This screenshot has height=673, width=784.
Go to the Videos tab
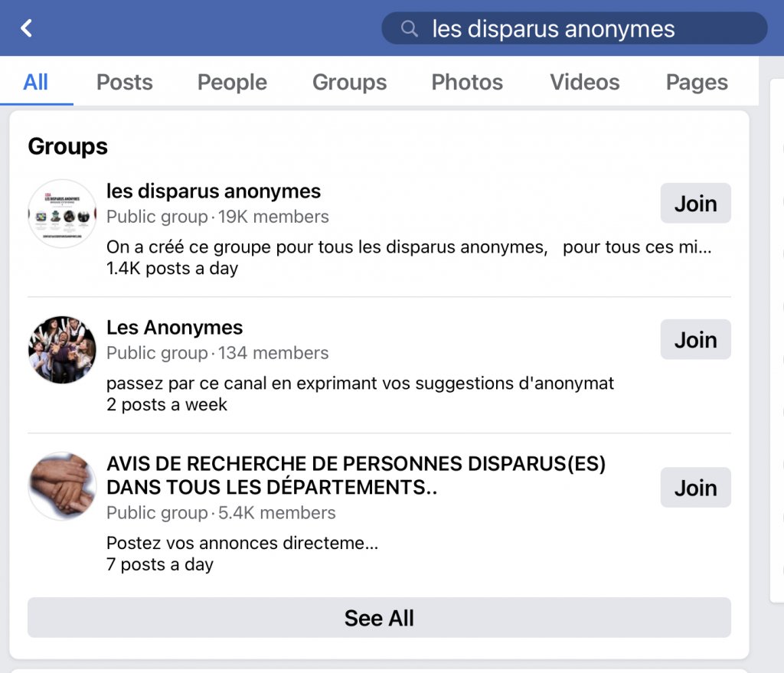coord(584,82)
